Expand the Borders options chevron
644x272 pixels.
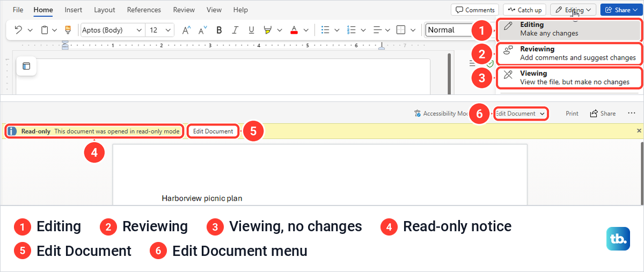(414, 30)
